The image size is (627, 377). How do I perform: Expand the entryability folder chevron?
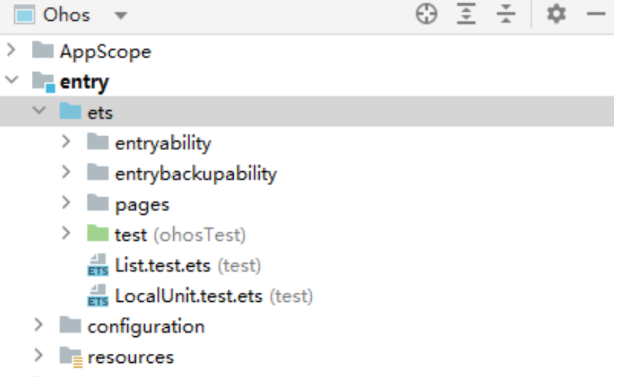pyautogui.click(x=66, y=142)
